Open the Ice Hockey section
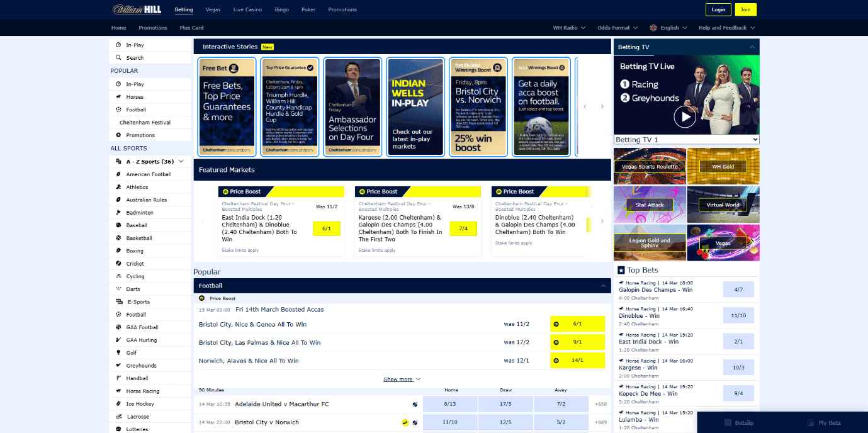 click(x=120, y=403)
